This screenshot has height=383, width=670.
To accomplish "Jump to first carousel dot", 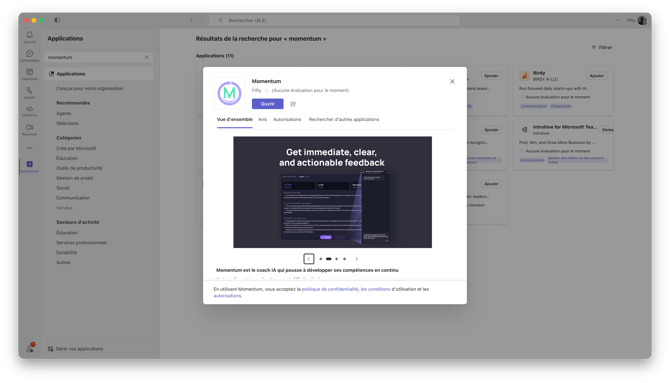I will 320,259.
